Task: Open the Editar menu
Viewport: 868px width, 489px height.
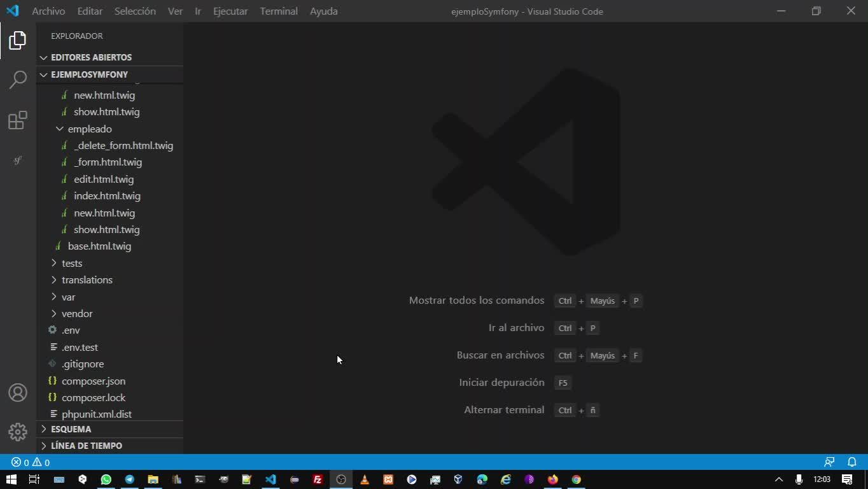Action: click(x=90, y=11)
